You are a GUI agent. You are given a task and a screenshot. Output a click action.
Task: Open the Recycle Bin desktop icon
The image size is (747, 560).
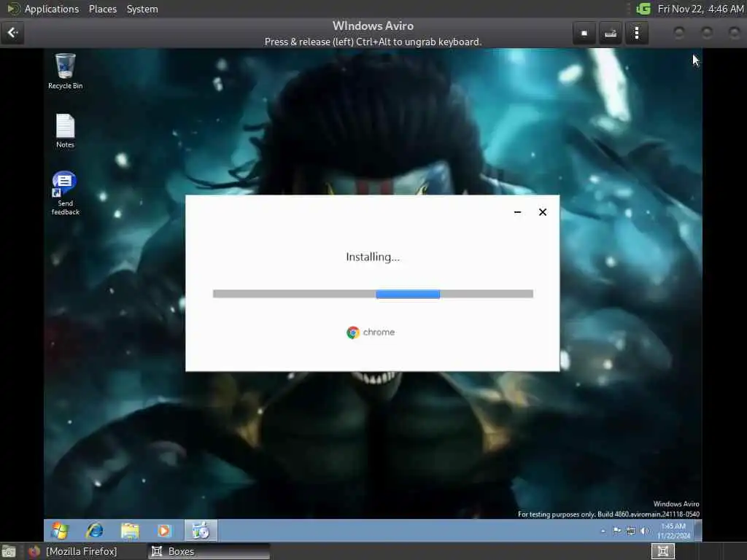tap(65, 71)
